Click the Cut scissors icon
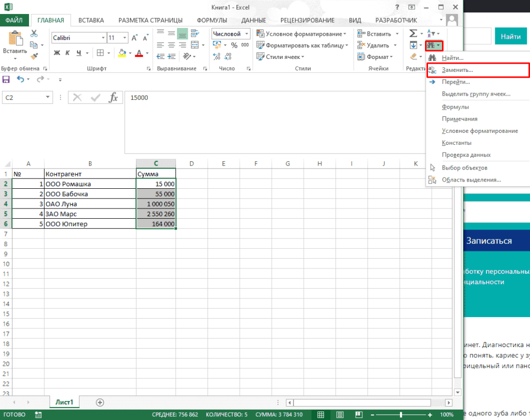The image size is (530, 420). click(x=34, y=34)
